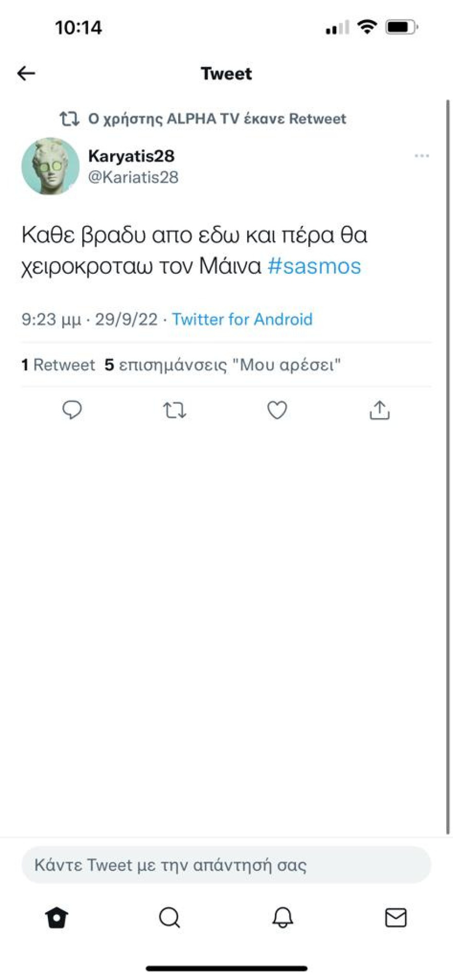Open the Twitter for Android source link
453x980 pixels.
242,319
